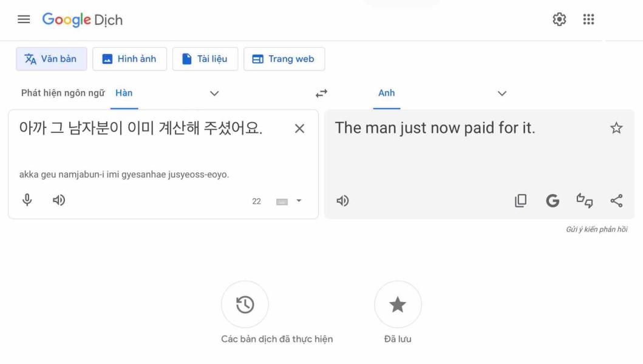This screenshot has height=364, width=643.
Task: Rate this translation thumbs icon
Action: point(584,200)
